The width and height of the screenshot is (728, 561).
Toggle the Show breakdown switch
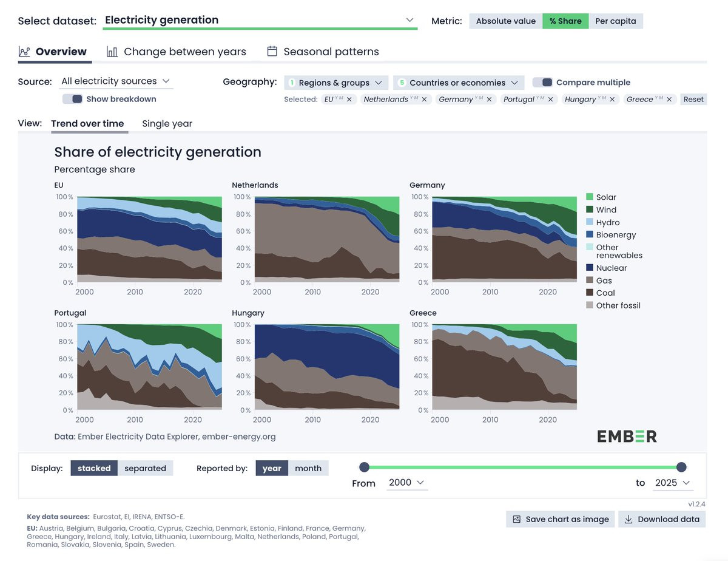(x=72, y=99)
